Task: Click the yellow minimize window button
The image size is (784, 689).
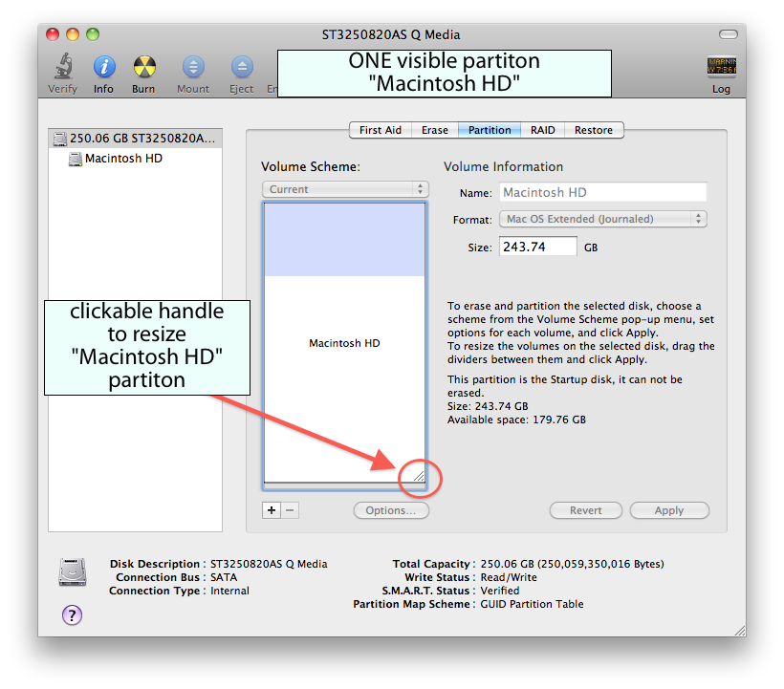Action: [73, 34]
